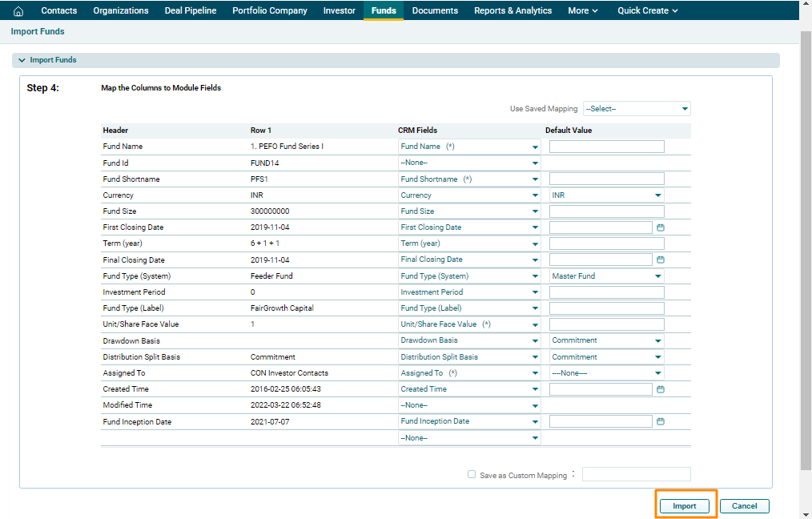This screenshot has height=519, width=812.
Task: Open Master Fund default value dropdown
Action: tap(606, 276)
